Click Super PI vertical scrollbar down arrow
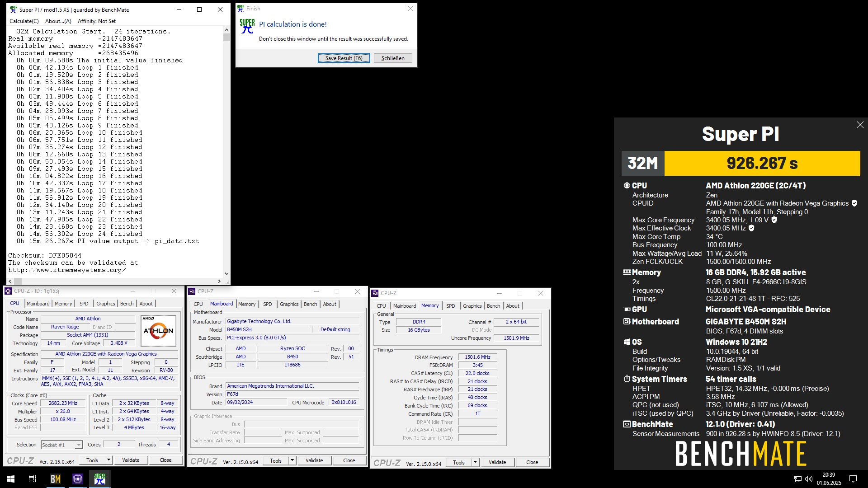Image resolution: width=868 pixels, height=488 pixels. tap(226, 273)
